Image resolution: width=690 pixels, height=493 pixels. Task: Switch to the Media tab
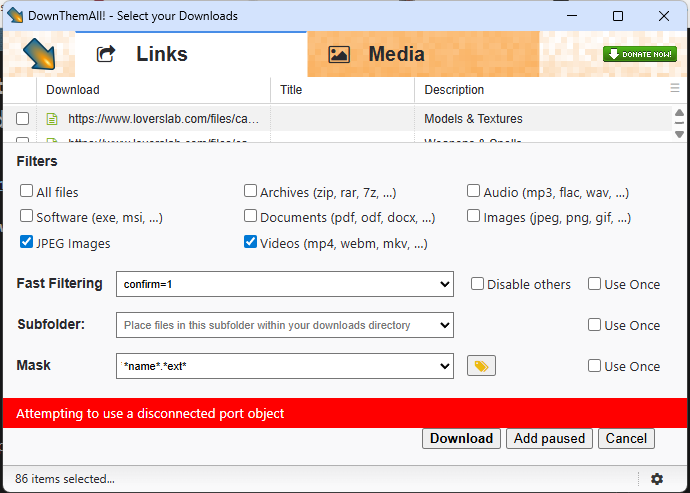(x=423, y=54)
